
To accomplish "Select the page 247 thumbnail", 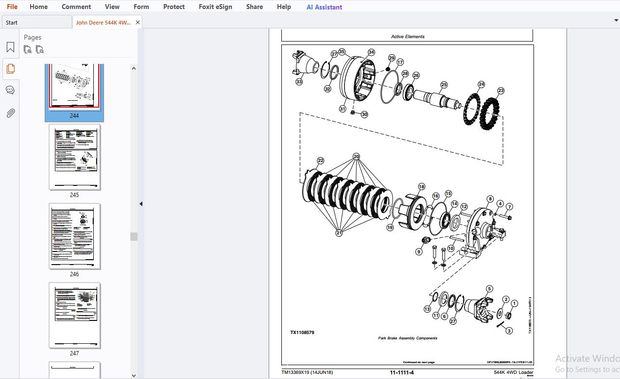I will [75, 315].
